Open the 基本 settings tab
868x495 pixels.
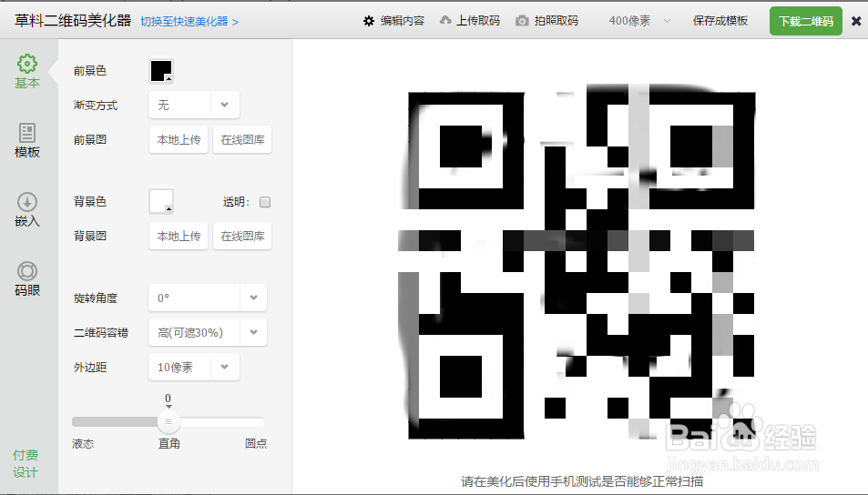tap(27, 72)
